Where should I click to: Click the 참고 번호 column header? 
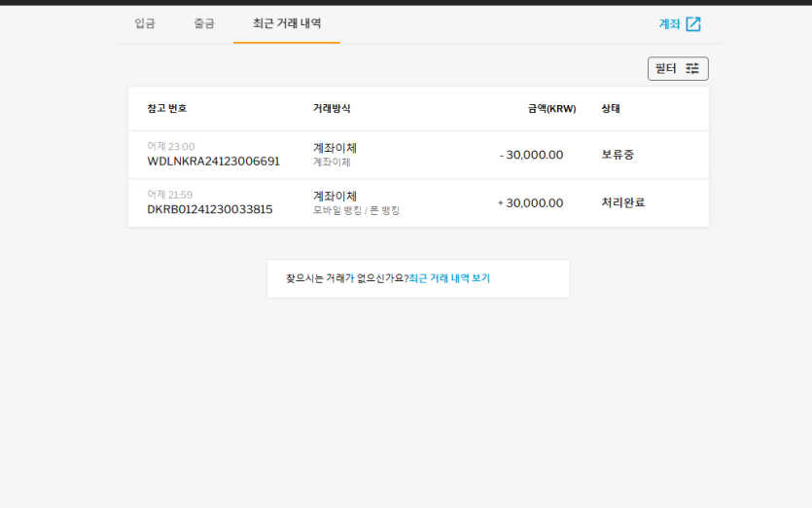(167, 109)
